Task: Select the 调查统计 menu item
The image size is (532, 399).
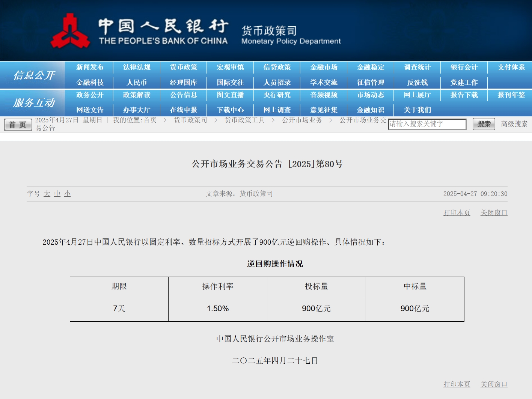Action: [x=417, y=67]
